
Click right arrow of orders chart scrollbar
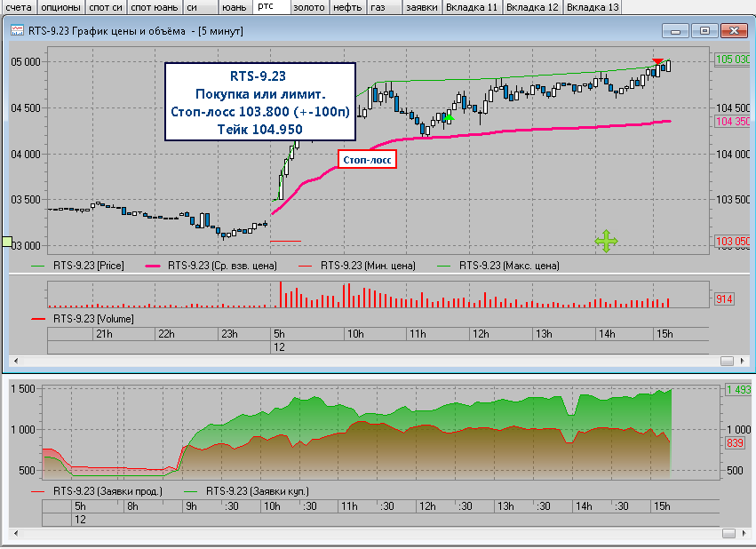coord(742,533)
